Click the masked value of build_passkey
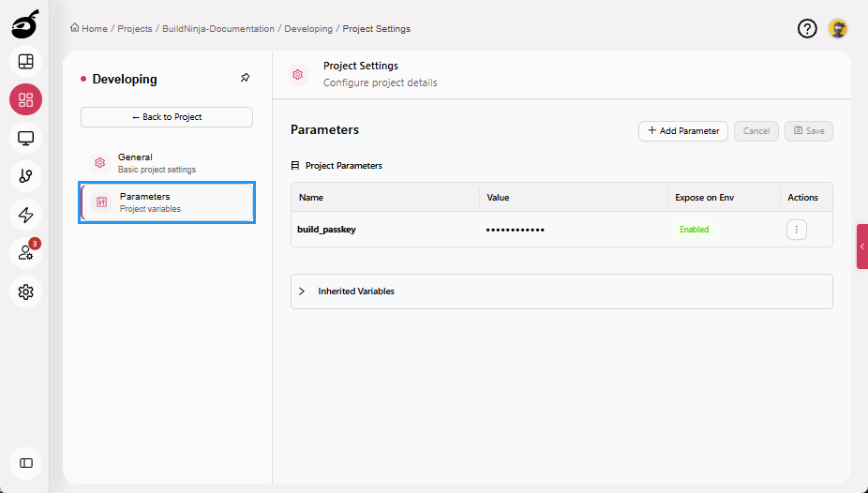 pos(516,230)
